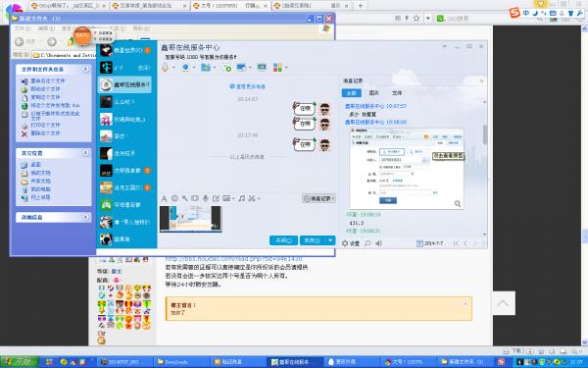Expand the Details panel in Explorer
Screen dimensions: 588x368
pos(85,217)
